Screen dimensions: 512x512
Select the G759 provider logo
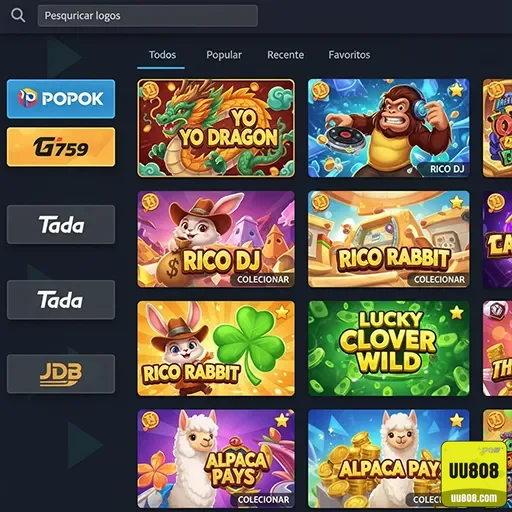[x=61, y=147]
